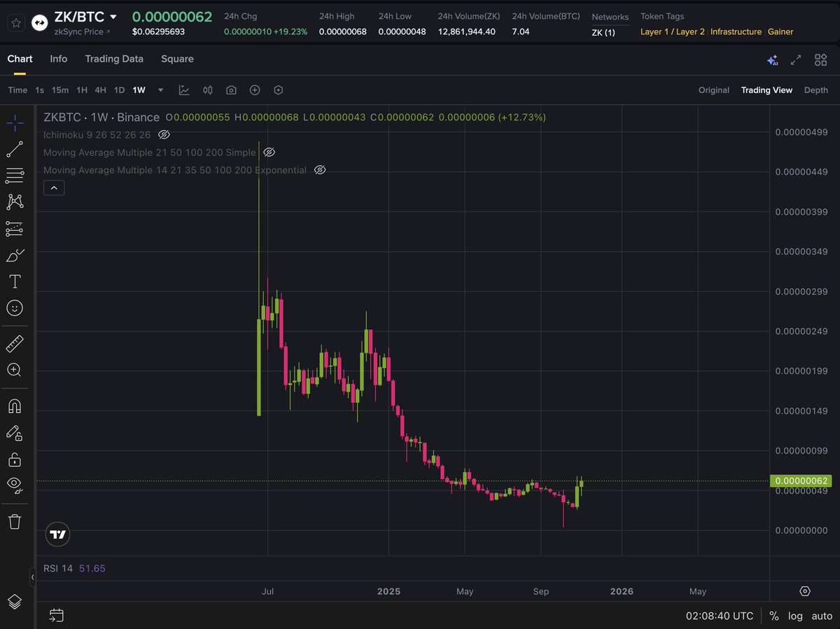This screenshot has height=629, width=840.
Task: Toggle hide all drawings eye icon
Action: point(15,484)
